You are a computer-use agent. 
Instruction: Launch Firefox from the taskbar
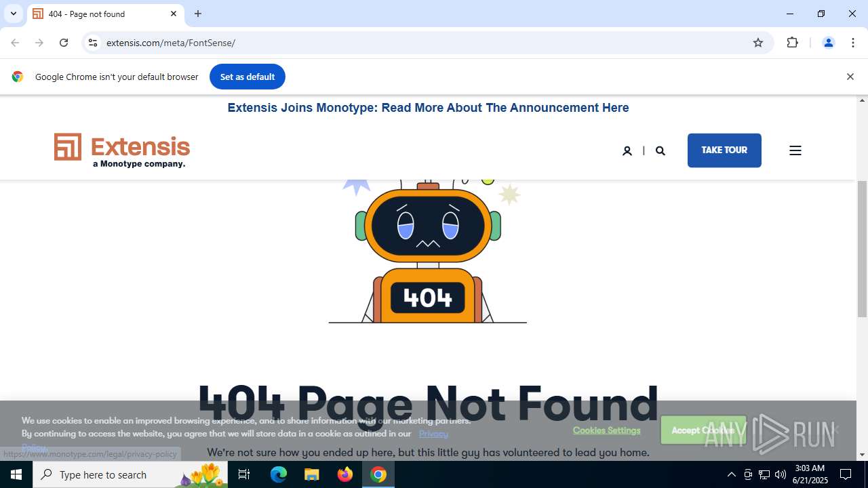tap(345, 474)
